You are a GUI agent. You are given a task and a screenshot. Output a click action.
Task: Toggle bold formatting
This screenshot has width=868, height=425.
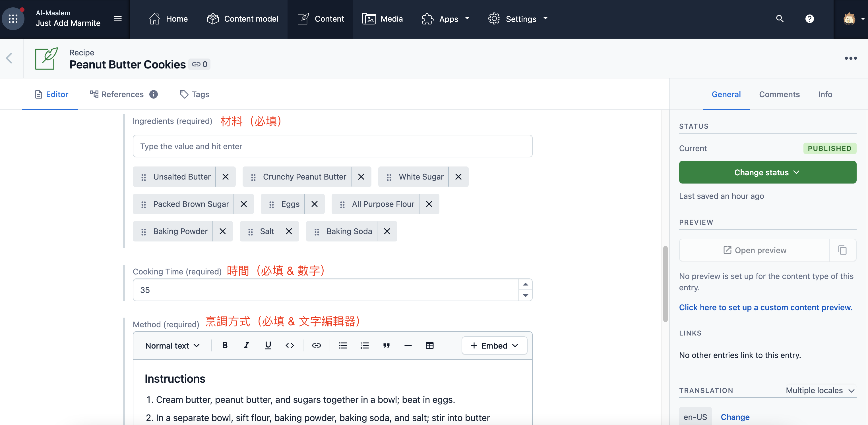click(x=225, y=345)
